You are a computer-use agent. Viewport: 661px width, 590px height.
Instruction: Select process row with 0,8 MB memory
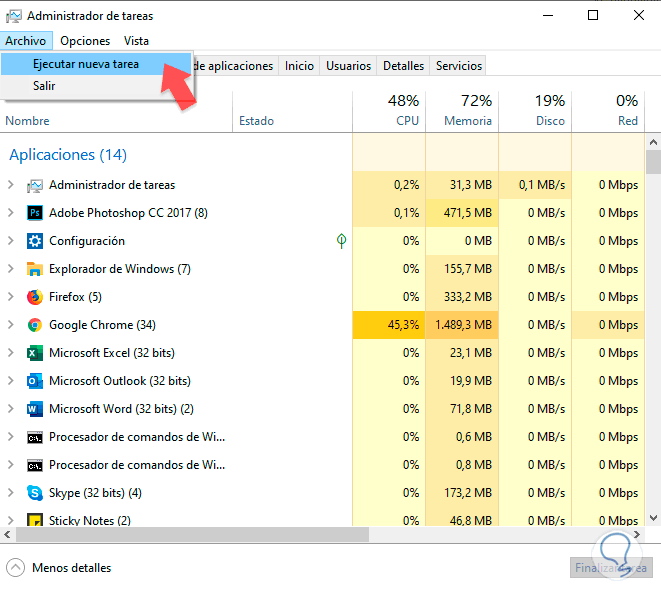pos(322,465)
